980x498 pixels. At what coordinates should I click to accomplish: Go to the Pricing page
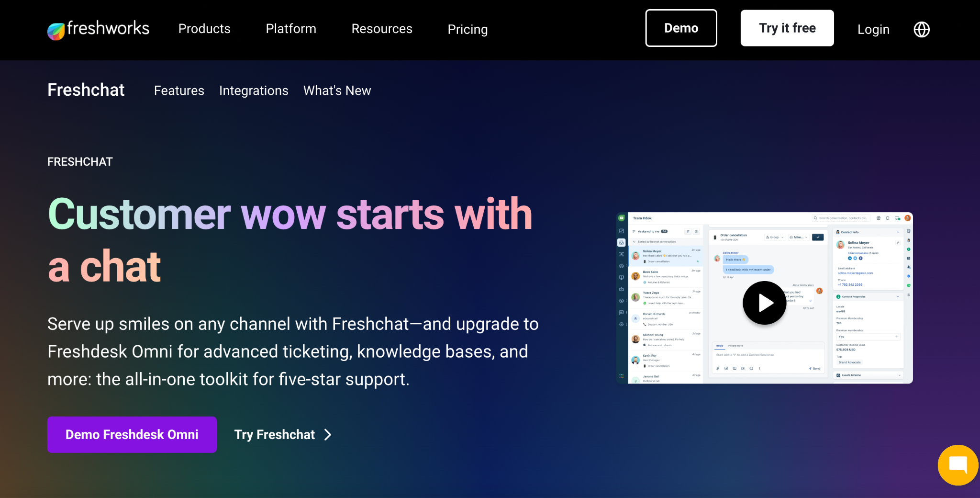tap(468, 29)
